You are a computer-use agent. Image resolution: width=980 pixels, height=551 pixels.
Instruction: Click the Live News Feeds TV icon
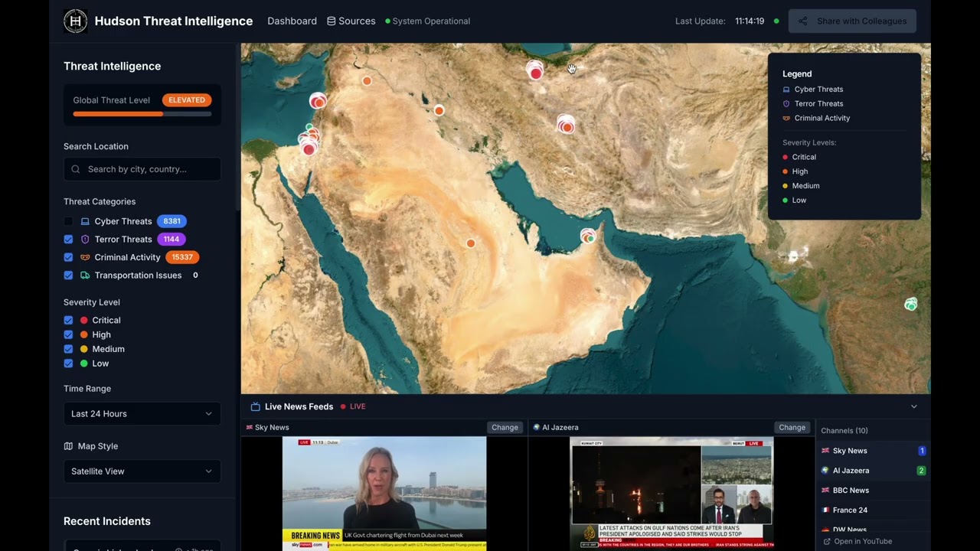(x=256, y=406)
